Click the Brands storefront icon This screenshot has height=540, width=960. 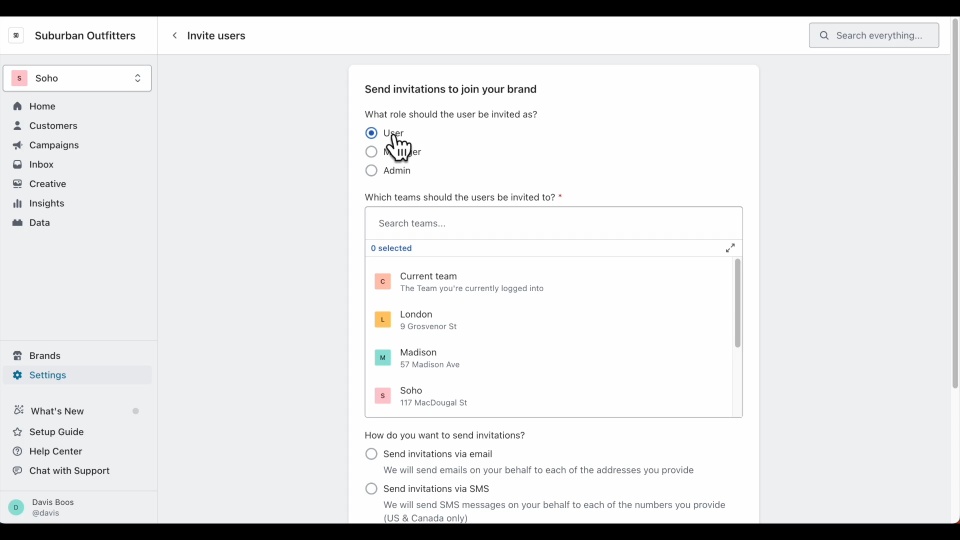(x=18, y=356)
